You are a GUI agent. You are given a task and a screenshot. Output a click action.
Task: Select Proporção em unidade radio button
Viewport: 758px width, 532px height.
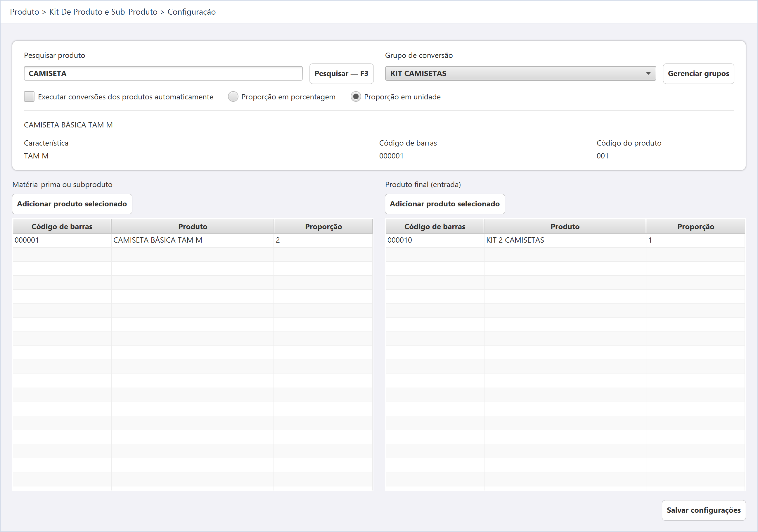click(x=356, y=97)
